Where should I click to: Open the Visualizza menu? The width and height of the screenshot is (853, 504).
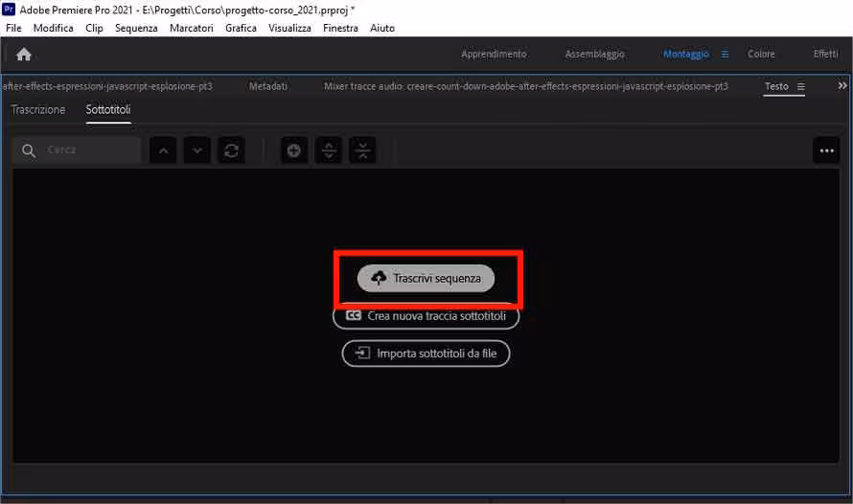point(290,29)
